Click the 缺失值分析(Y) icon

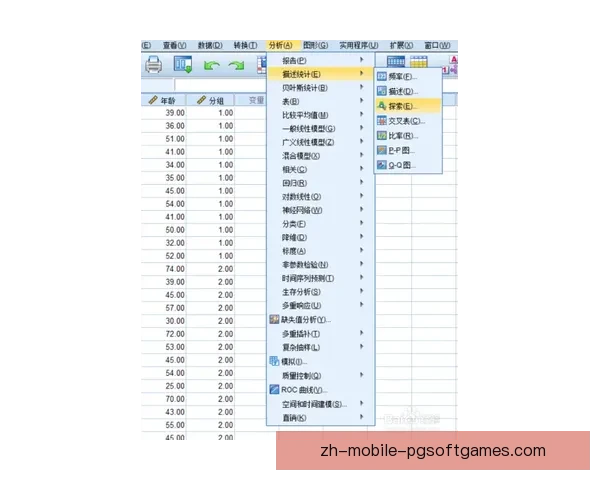click(x=274, y=319)
